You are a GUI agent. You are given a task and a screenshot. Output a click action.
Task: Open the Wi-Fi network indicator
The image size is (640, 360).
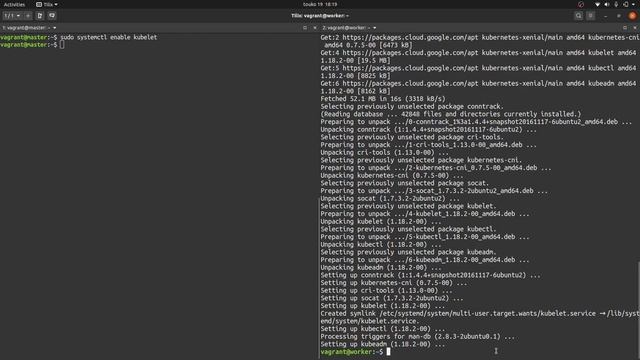[598, 4]
